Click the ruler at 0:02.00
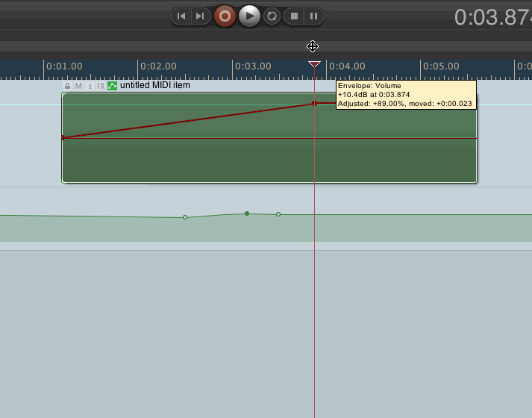 pos(158,66)
